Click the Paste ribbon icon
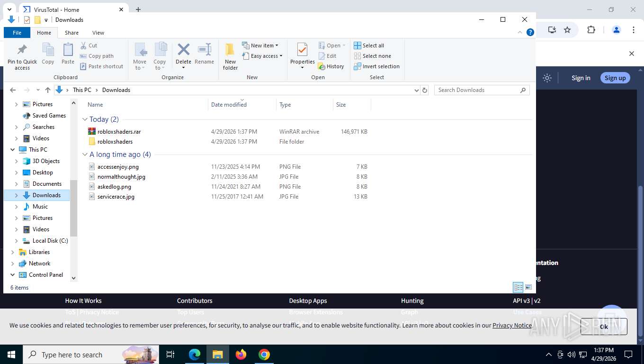The height and width of the screenshot is (364, 644). [68, 54]
